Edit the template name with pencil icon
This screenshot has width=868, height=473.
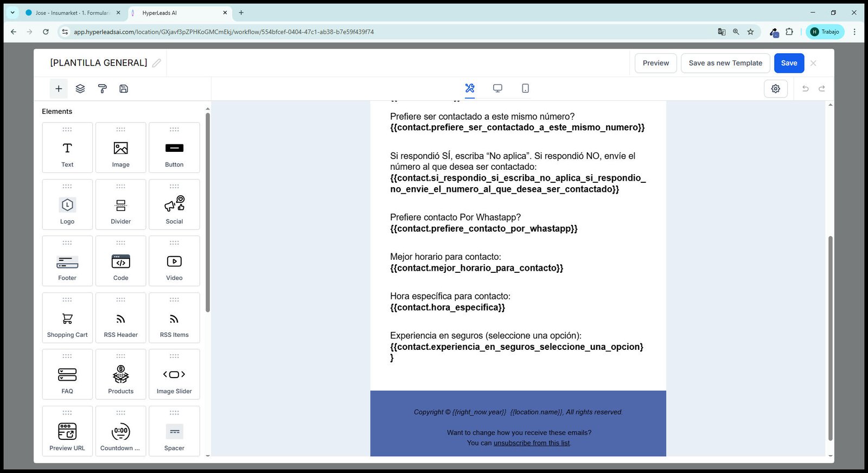157,63
